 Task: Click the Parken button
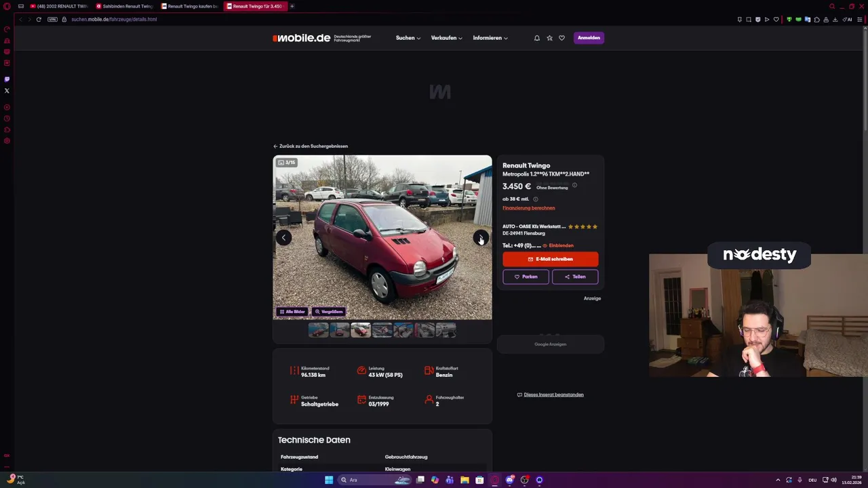526,277
